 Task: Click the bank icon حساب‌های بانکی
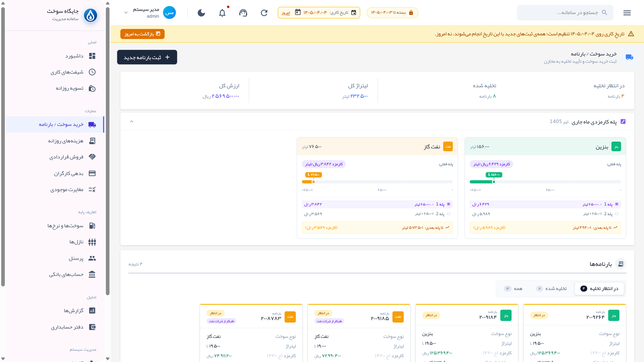[92, 274]
